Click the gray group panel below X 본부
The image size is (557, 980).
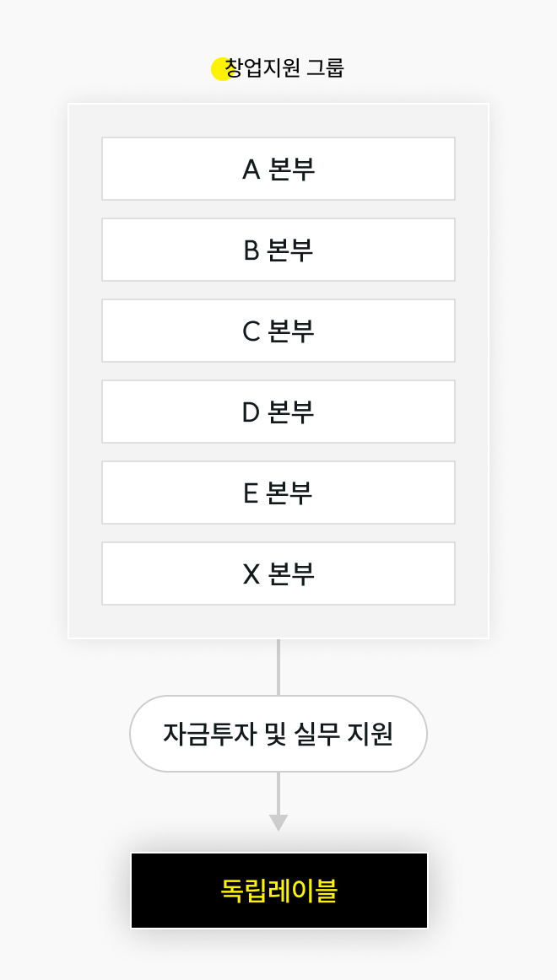[278, 622]
